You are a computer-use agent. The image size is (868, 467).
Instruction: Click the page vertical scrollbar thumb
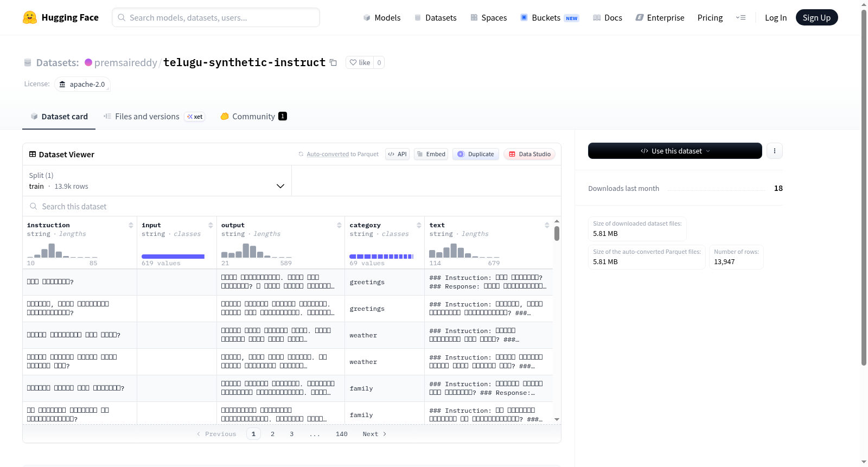click(864, 188)
